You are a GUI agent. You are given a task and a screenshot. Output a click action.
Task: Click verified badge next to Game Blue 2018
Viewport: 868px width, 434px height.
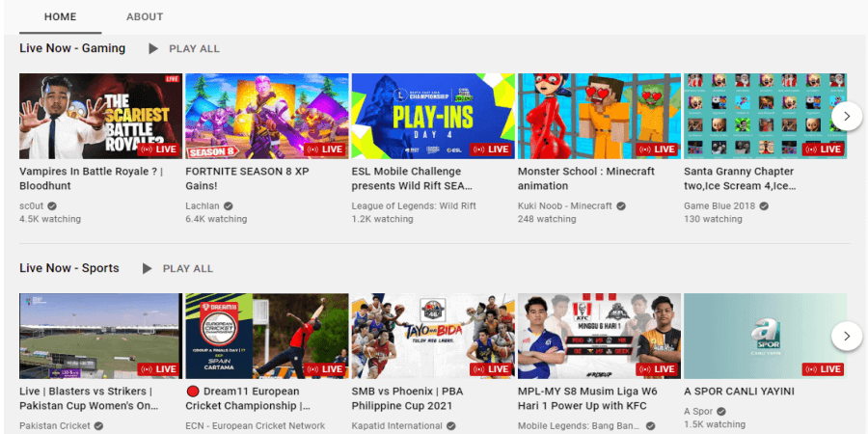764,206
